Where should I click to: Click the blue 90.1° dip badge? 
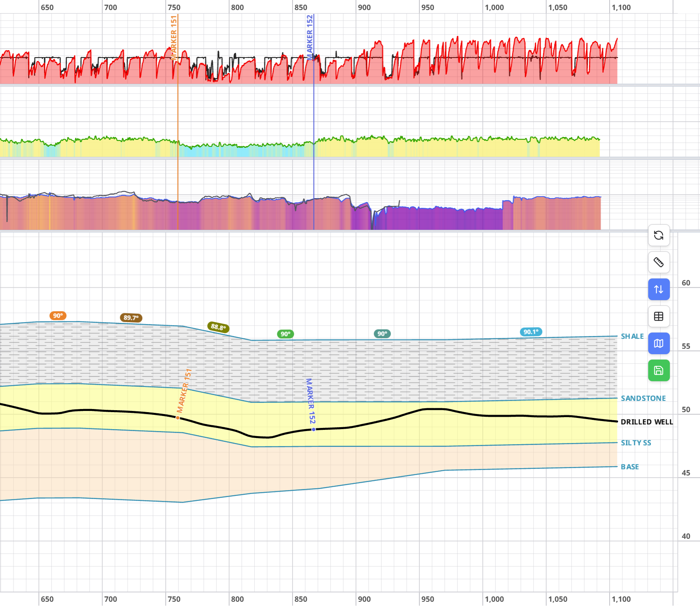(531, 332)
